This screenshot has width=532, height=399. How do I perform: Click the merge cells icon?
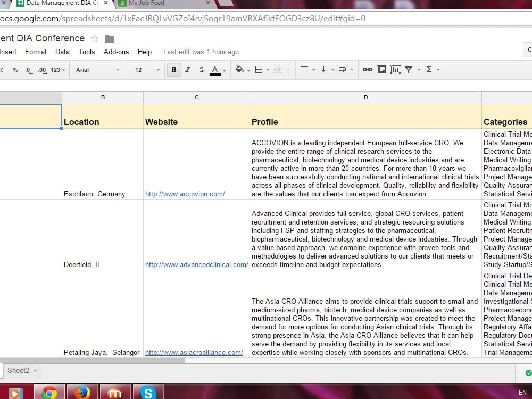278,70
